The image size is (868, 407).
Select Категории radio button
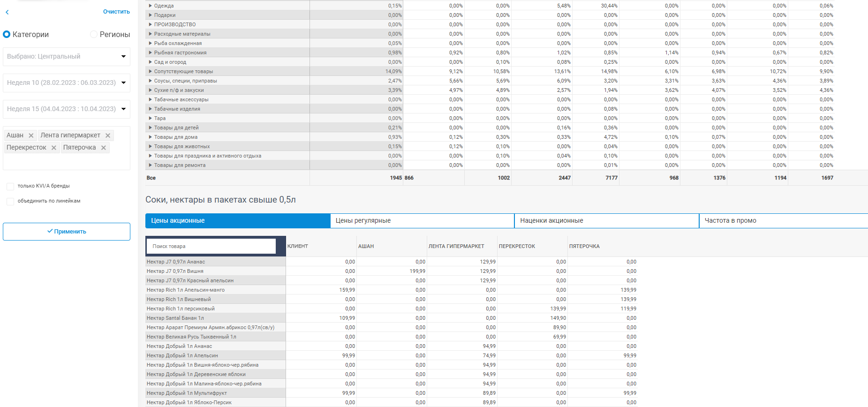(7, 34)
